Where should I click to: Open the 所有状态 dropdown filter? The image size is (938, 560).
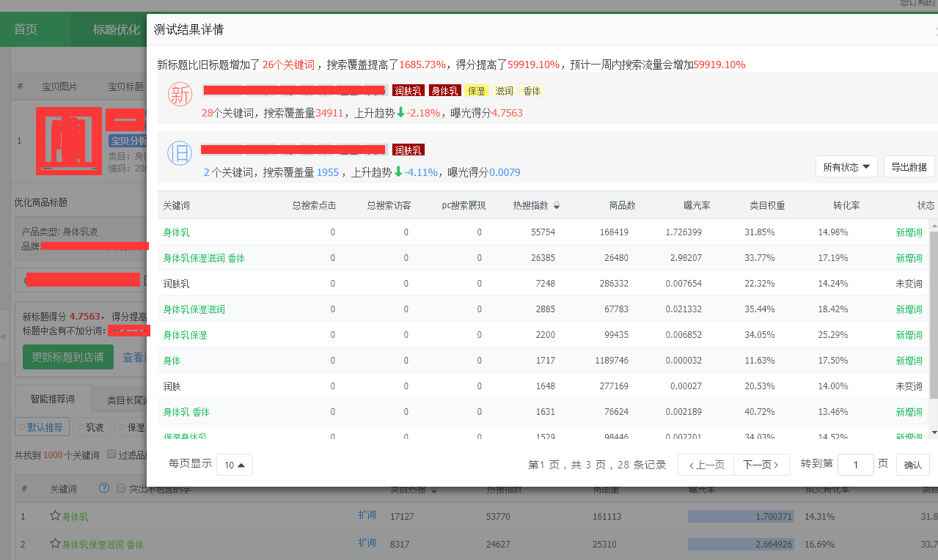click(x=846, y=167)
